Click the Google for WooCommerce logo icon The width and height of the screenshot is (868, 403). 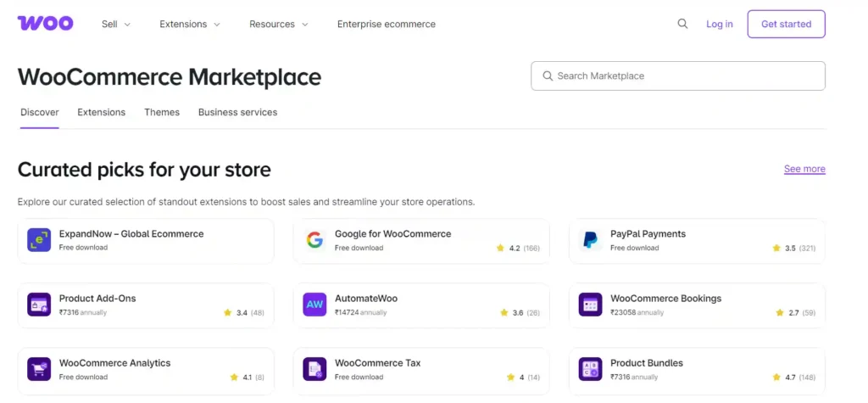[314, 240]
